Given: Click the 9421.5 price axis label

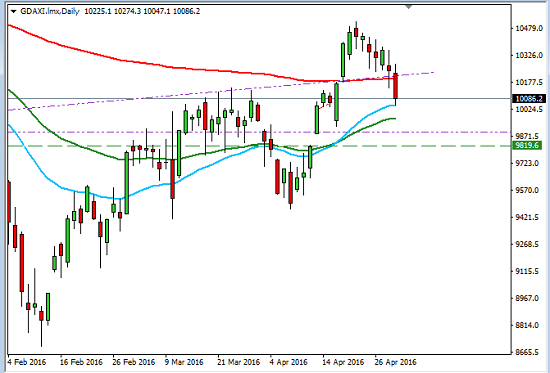Looking at the screenshot, I should (x=528, y=217).
